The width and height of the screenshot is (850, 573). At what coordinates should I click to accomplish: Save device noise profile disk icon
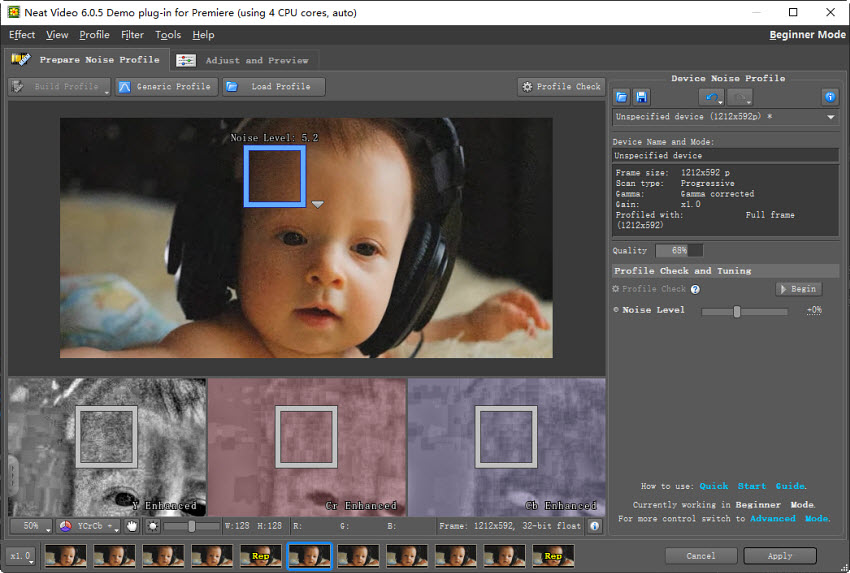pos(641,98)
